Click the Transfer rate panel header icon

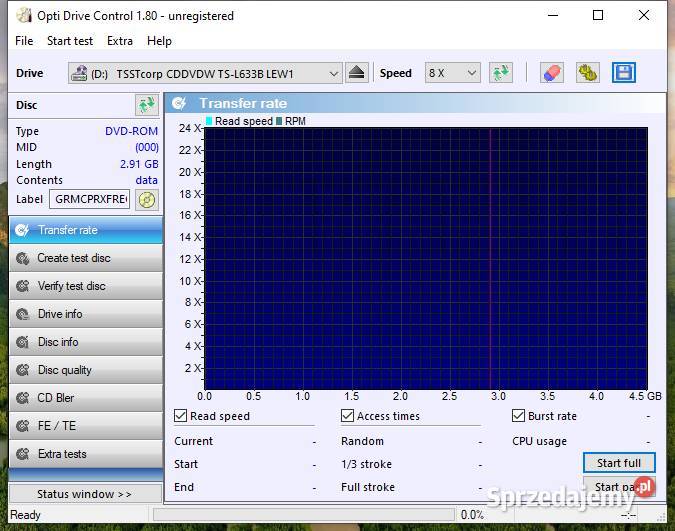[179, 103]
